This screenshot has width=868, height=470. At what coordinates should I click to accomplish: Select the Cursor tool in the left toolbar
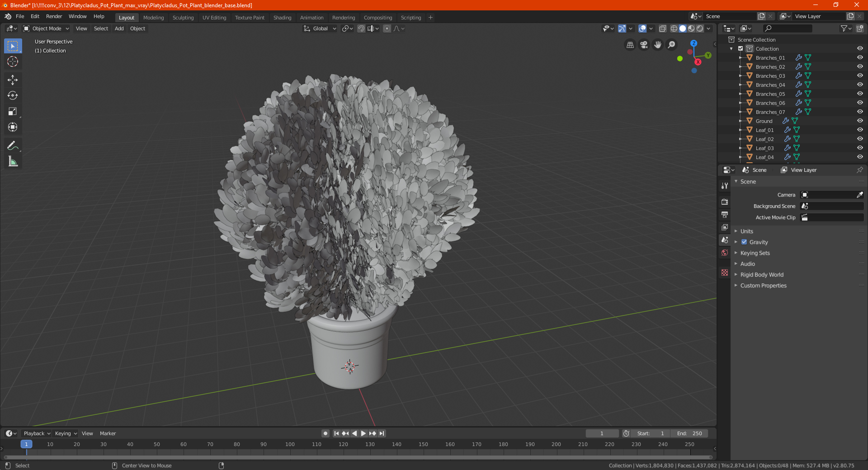pos(13,61)
